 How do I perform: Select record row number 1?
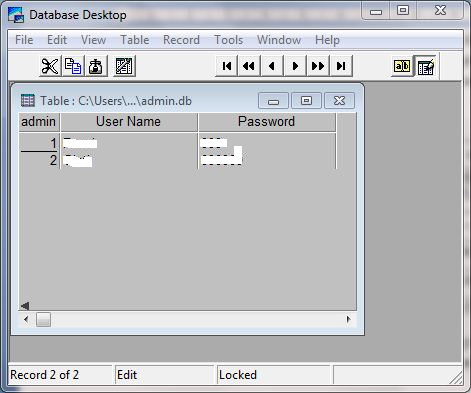pos(39,143)
